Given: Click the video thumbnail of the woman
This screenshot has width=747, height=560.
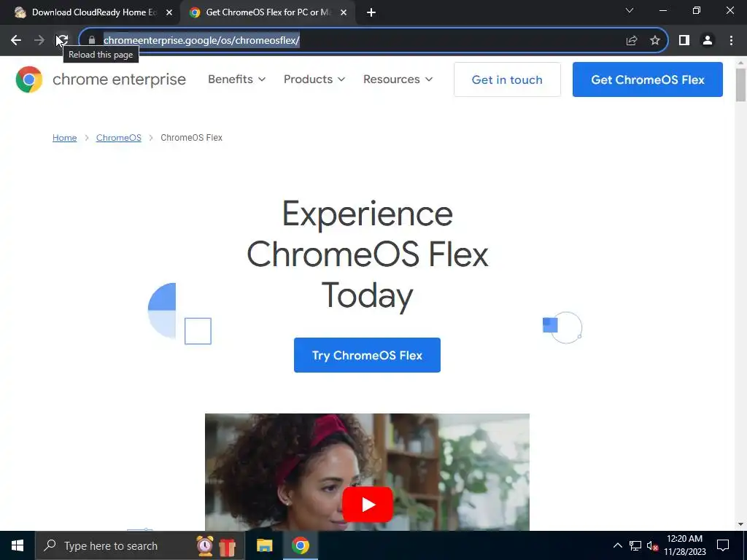Looking at the screenshot, I should pyautogui.click(x=367, y=472).
